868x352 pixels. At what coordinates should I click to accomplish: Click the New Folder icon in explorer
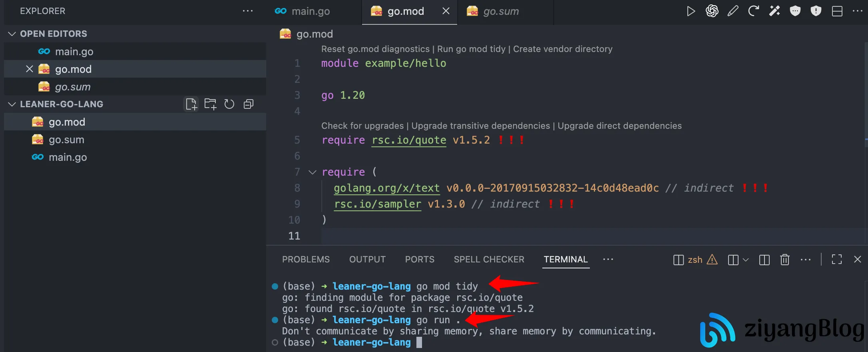(x=210, y=104)
